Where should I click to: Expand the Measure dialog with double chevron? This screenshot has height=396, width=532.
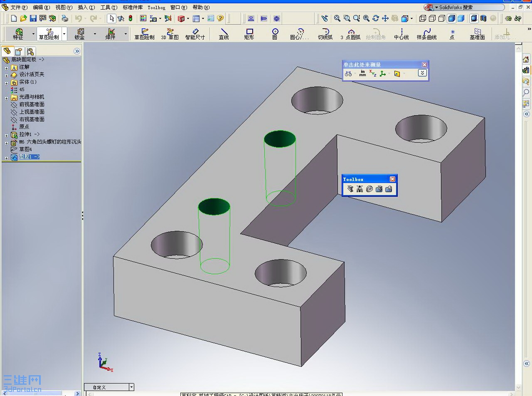tap(422, 73)
